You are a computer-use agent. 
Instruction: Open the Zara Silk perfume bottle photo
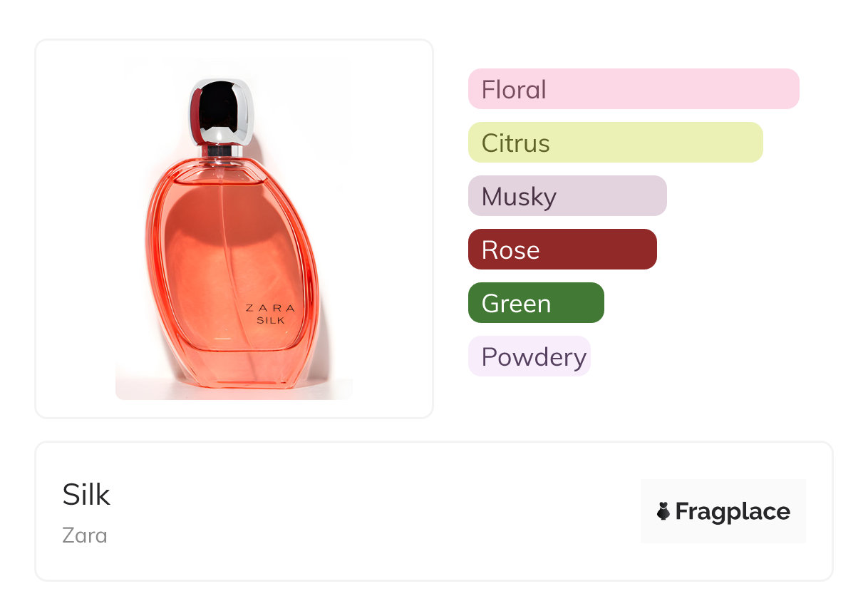pyautogui.click(x=234, y=228)
